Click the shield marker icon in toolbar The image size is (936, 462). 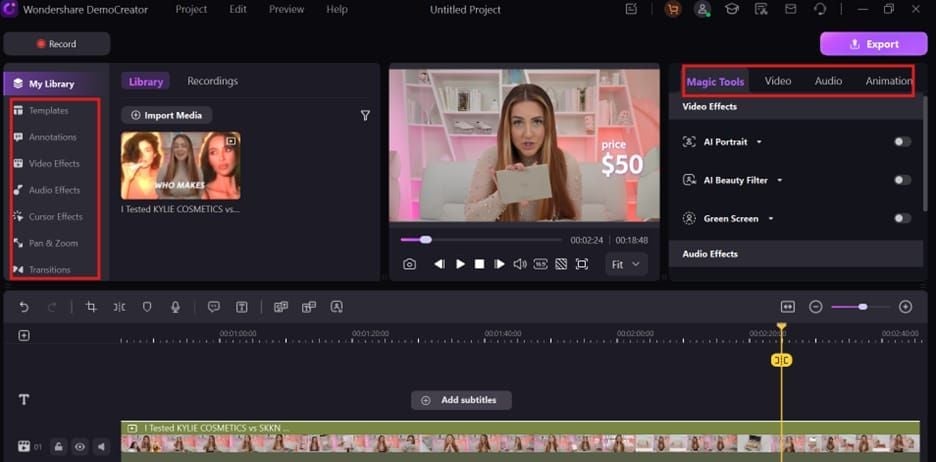pos(147,307)
